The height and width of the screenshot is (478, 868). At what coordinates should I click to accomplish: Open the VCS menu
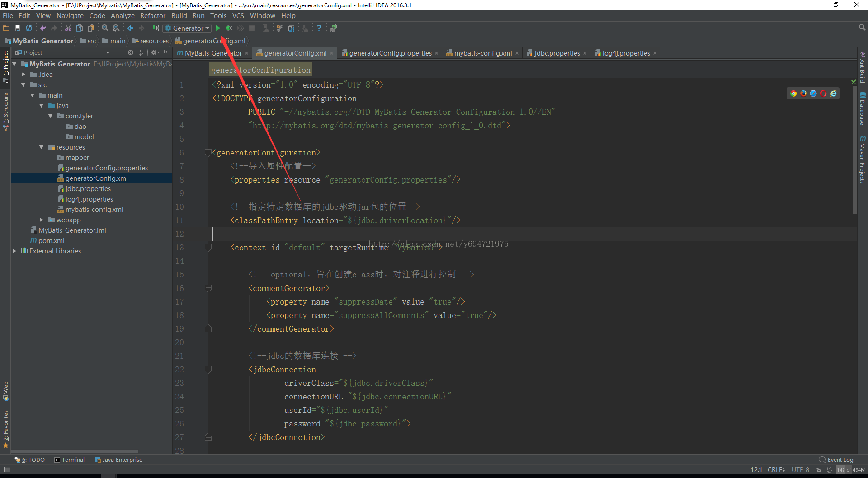[238, 16]
